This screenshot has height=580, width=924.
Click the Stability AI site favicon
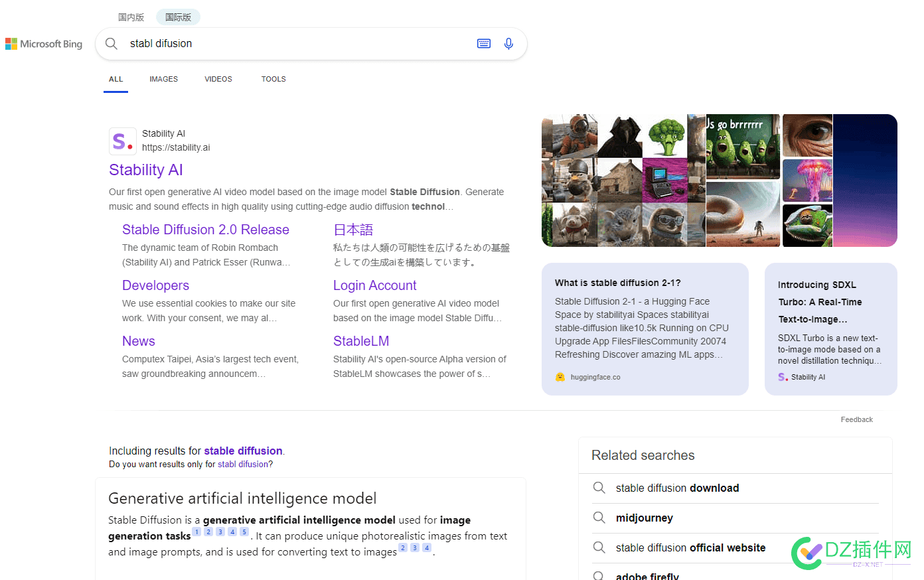[x=123, y=141]
